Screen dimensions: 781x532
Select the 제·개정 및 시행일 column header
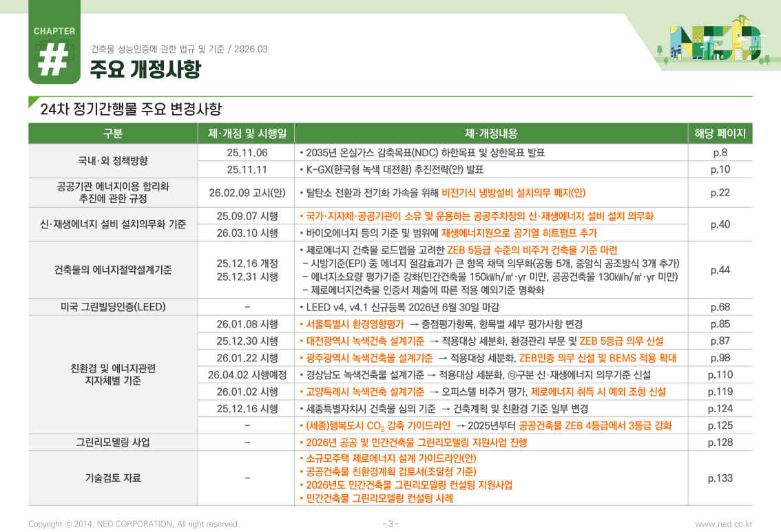point(247,134)
